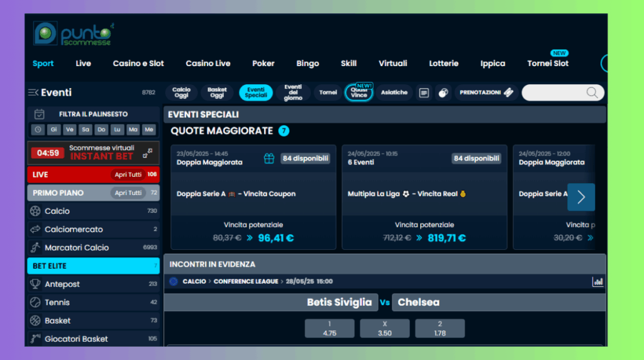644x360 pixels.
Task: Open statistics chart icon for Betis-Chelsea match
Action: pos(597,282)
